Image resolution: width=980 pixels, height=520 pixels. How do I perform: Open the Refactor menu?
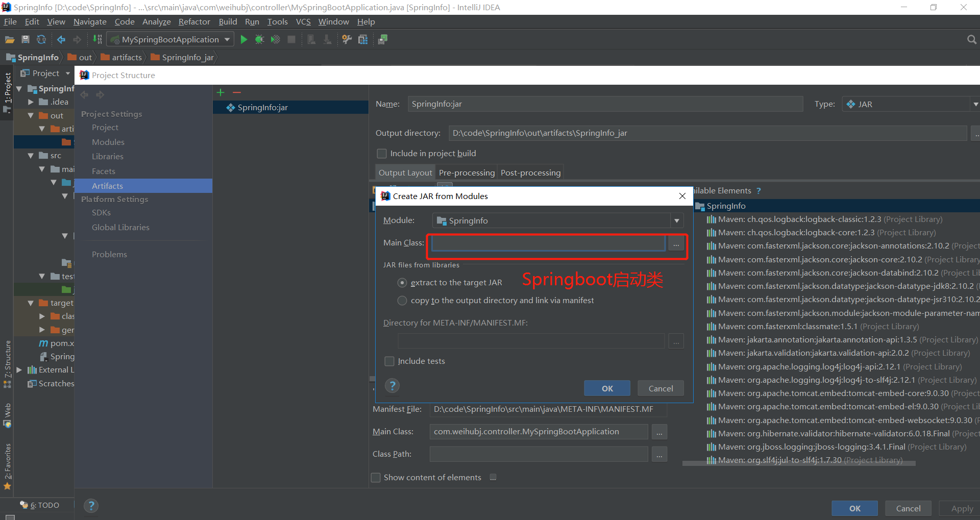[x=194, y=22]
